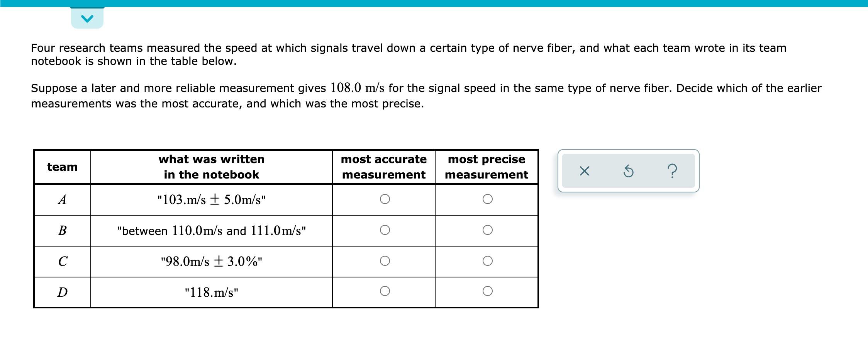Screen dimensions: 868x347
Task: Select team D as most precise measurement
Action: click(488, 291)
